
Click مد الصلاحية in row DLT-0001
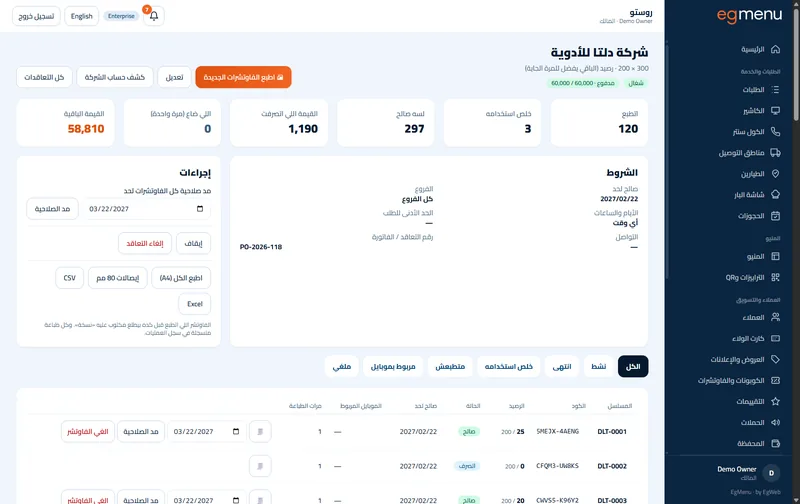[141, 432]
